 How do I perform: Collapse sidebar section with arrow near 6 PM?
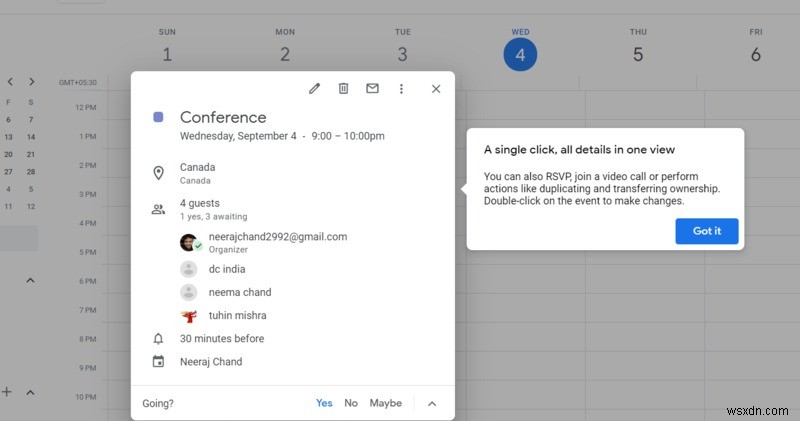pyautogui.click(x=31, y=280)
